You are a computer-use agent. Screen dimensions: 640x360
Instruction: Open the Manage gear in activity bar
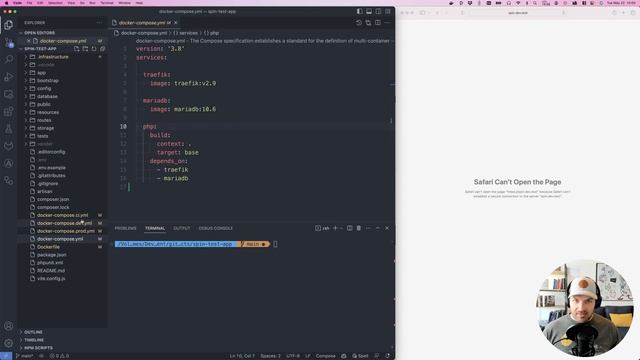coord(9,343)
